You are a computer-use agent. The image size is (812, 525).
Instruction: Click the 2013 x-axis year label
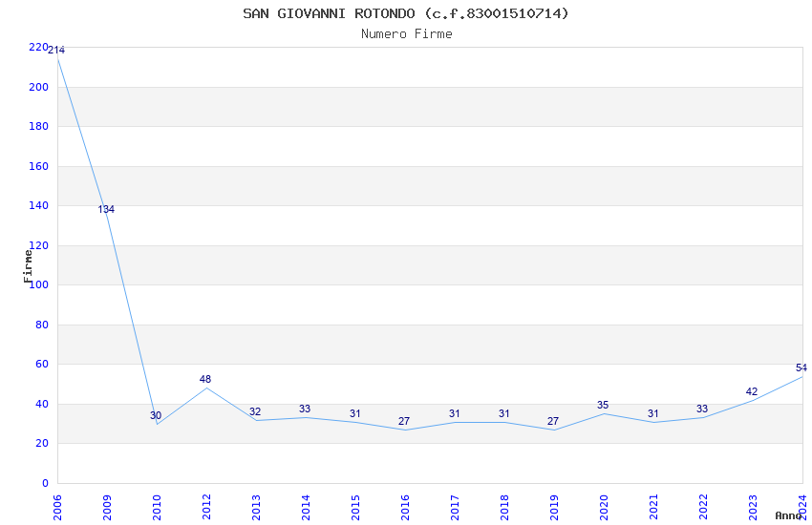[x=256, y=508]
